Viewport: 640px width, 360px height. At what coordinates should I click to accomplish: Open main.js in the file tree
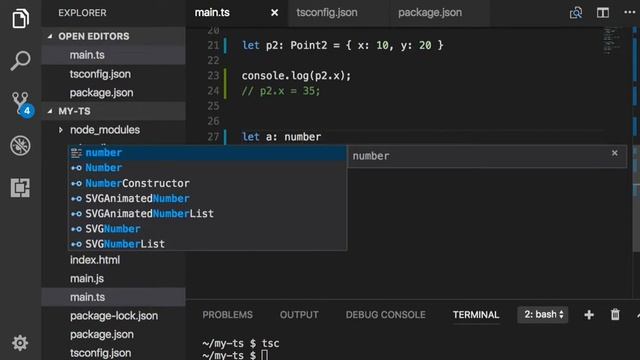[x=113, y=279]
